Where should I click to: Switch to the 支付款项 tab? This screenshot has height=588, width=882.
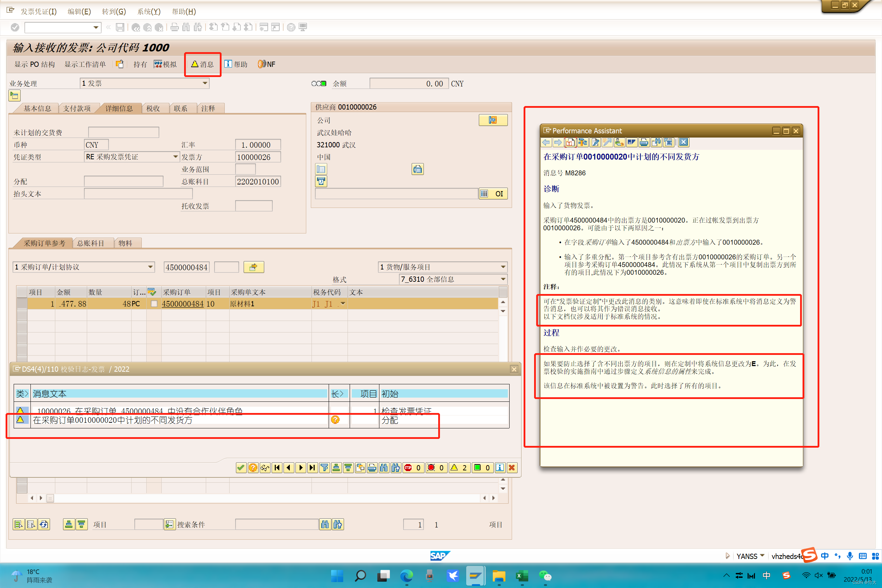(x=77, y=108)
